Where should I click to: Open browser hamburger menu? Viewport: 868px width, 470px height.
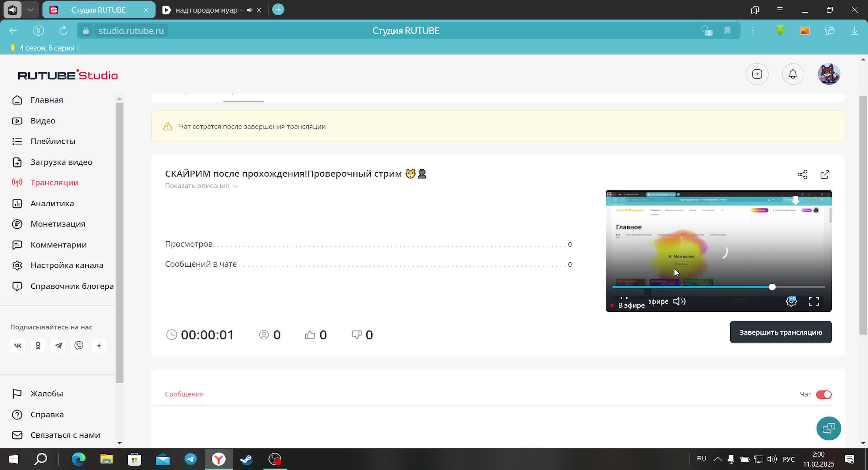click(779, 10)
